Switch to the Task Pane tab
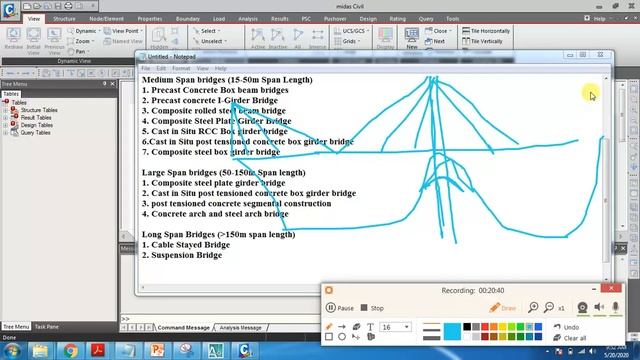 [x=47, y=327]
